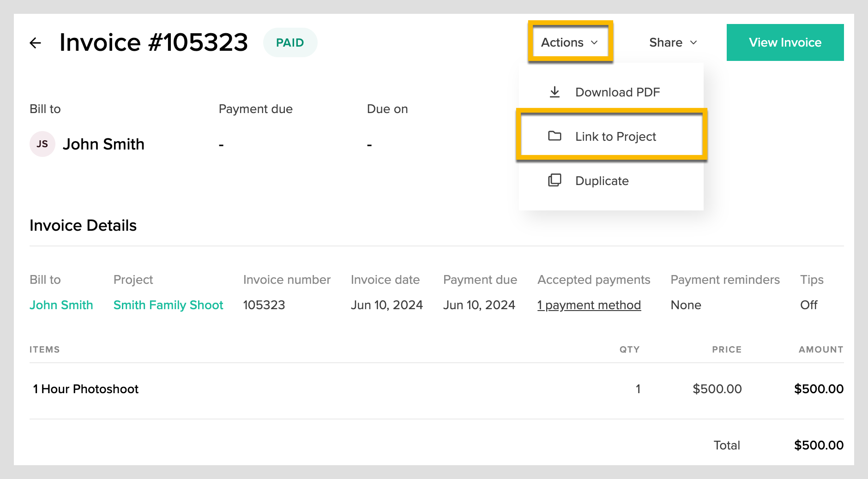Click the PAID status badge
The height and width of the screenshot is (479, 868).
tap(290, 42)
